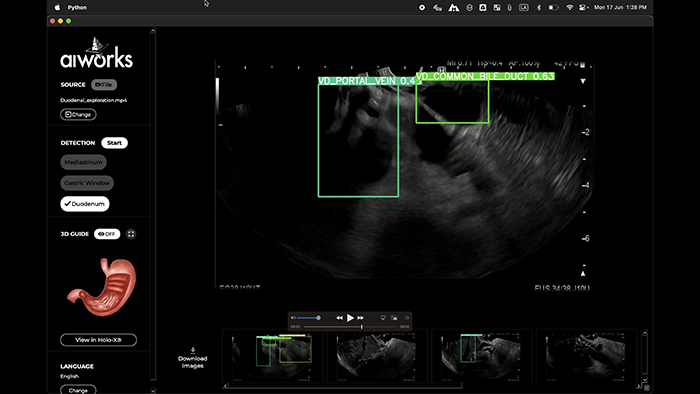700x394 pixels.
Task: Open View in Holo-X
Action: coord(99,340)
